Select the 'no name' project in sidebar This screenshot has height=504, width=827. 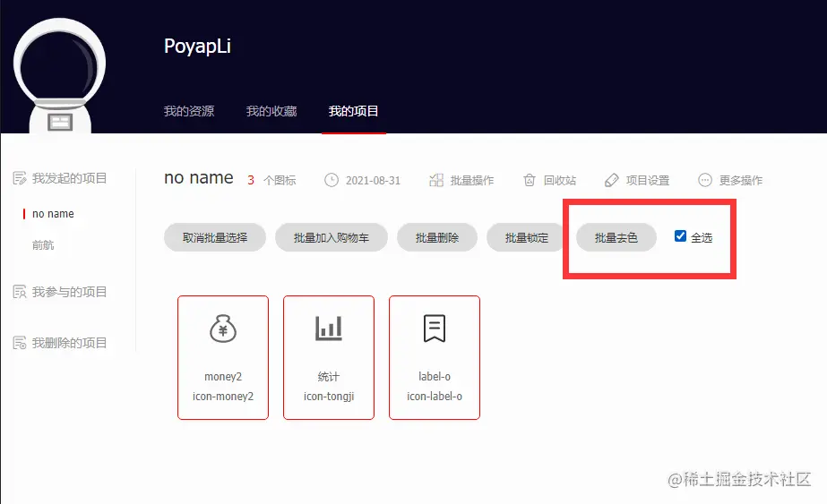[53, 214]
